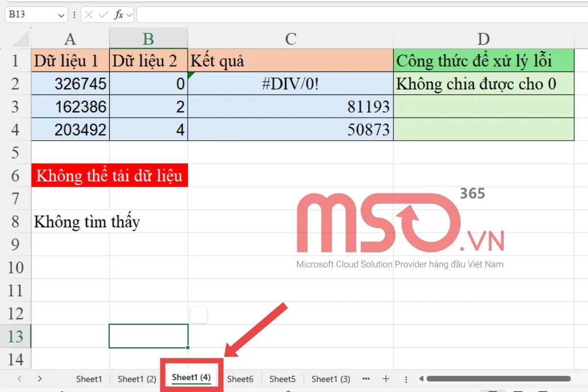Image resolution: width=588 pixels, height=392 pixels.
Task: Click the right sheet navigation arrow
Action: (39, 379)
